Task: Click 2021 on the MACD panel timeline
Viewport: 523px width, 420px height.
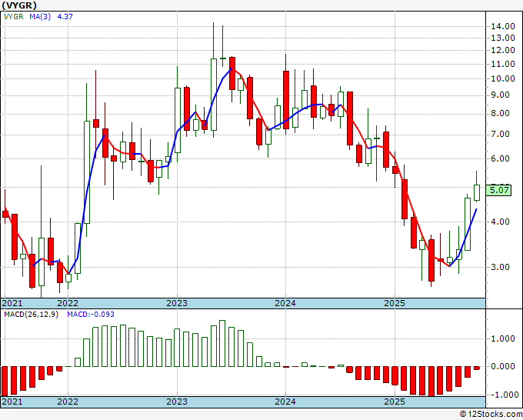Action: point(12,402)
